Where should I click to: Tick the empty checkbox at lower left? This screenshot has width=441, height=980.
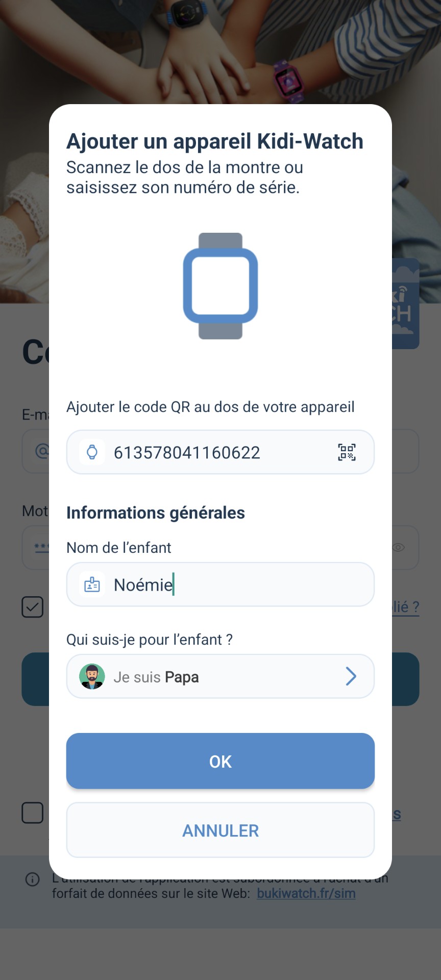pos(33,813)
